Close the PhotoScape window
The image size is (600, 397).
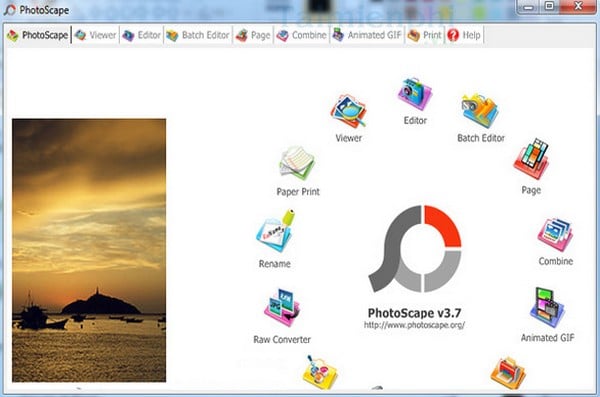pyautogui.click(x=578, y=7)
